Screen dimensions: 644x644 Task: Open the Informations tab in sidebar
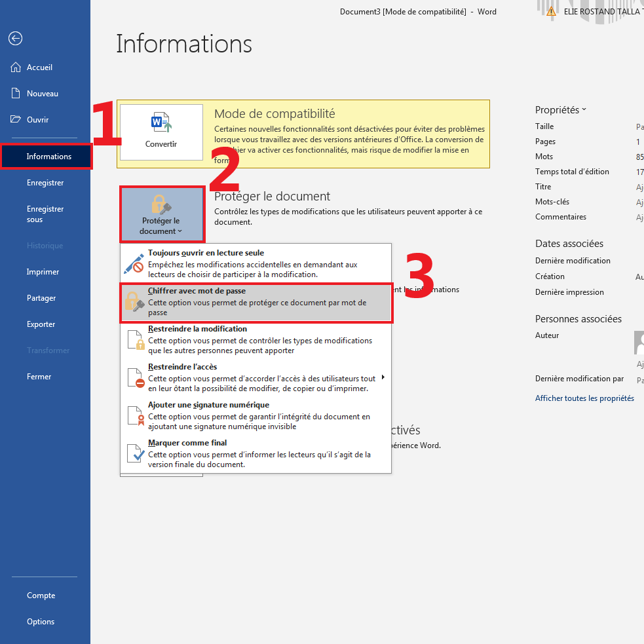point(48,157)
